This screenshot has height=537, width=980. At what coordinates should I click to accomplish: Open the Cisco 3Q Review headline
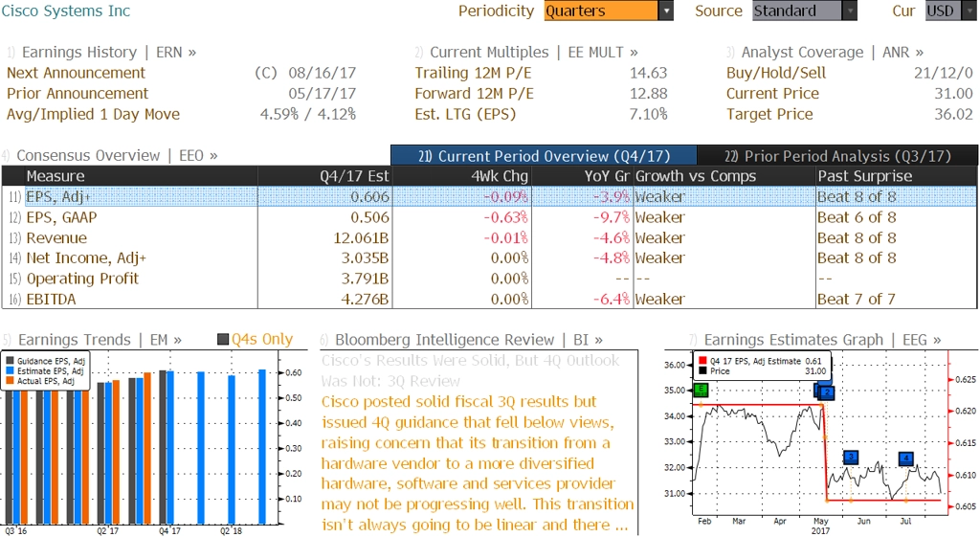point(470,370)
